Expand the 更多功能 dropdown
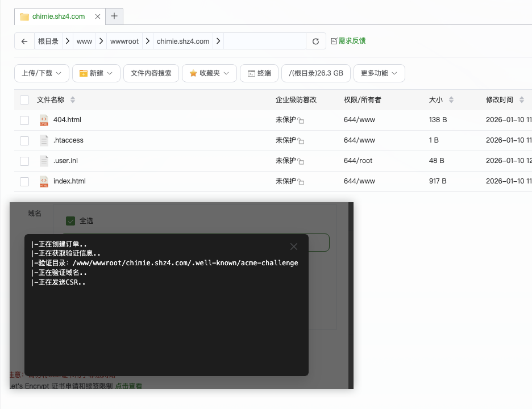 [x=379, y=73]
